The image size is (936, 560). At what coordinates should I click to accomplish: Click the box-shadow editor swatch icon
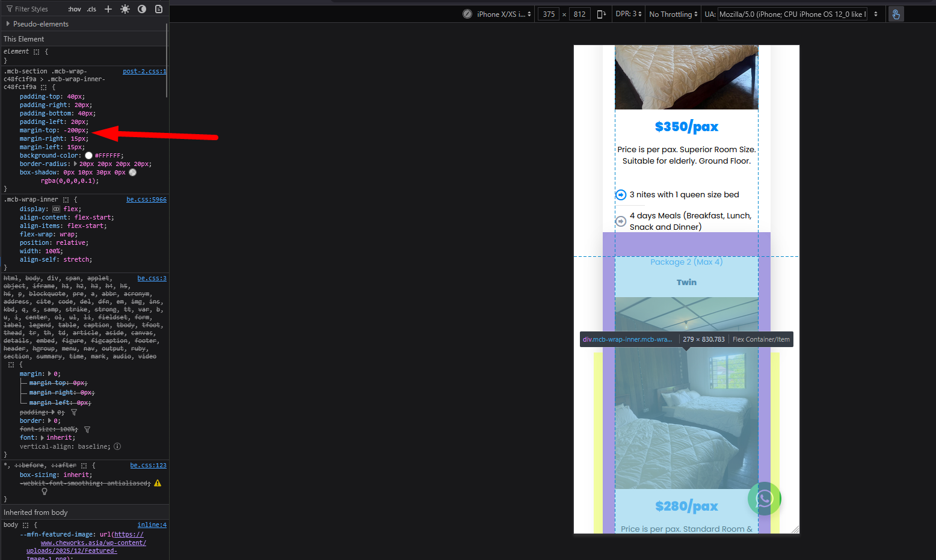tap(133, 173)
